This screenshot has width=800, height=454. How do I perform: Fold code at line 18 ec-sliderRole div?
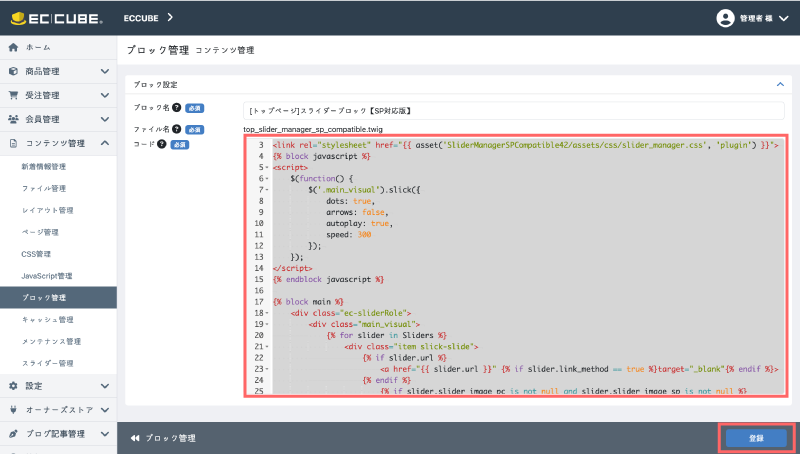click(267, 313)
